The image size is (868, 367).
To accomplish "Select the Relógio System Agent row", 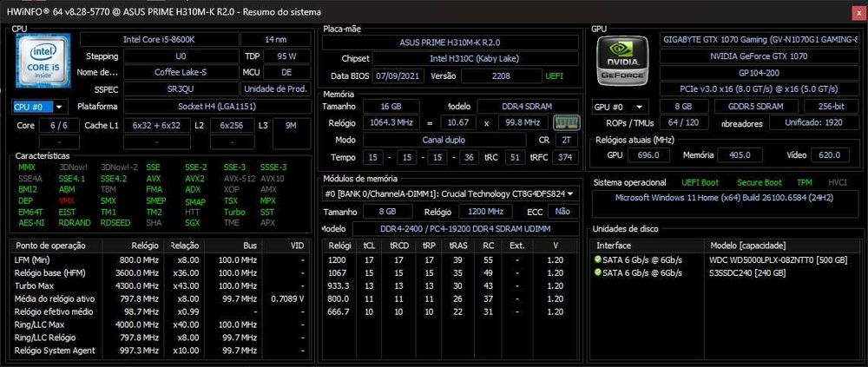I will pyautogui.click(x=161, y=351).
